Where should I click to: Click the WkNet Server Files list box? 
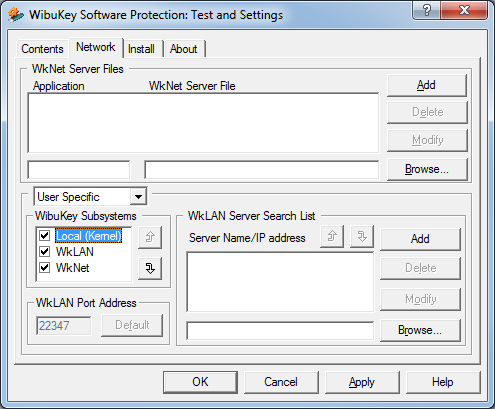pyautogui.click(x=203, y=123)
